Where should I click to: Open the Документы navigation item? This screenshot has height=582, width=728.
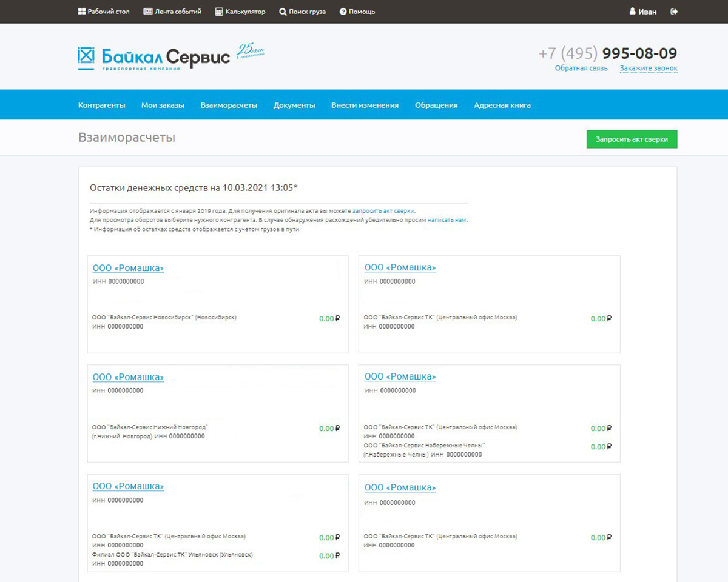(x=294, y=105)
